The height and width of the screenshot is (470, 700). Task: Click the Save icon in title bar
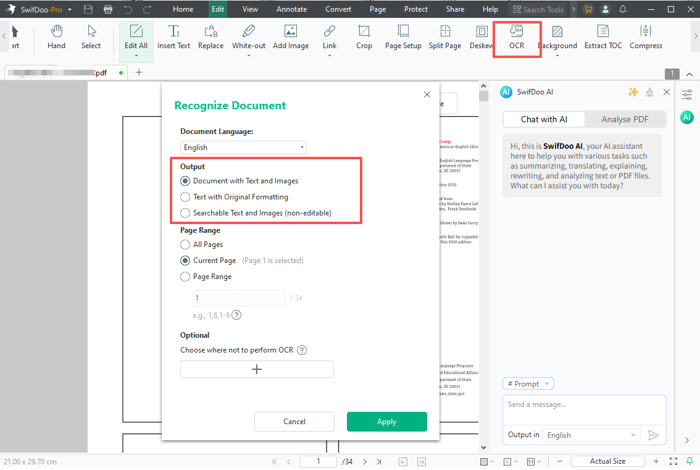88,9
